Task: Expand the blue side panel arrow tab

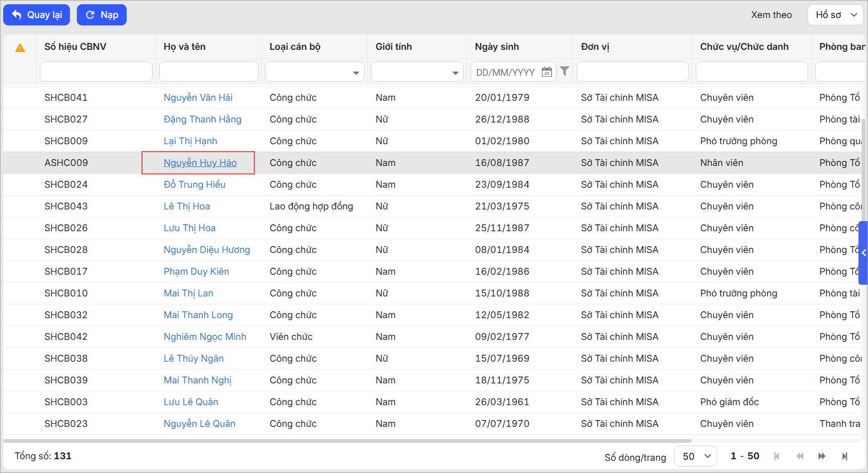Action: pos(863,253)
